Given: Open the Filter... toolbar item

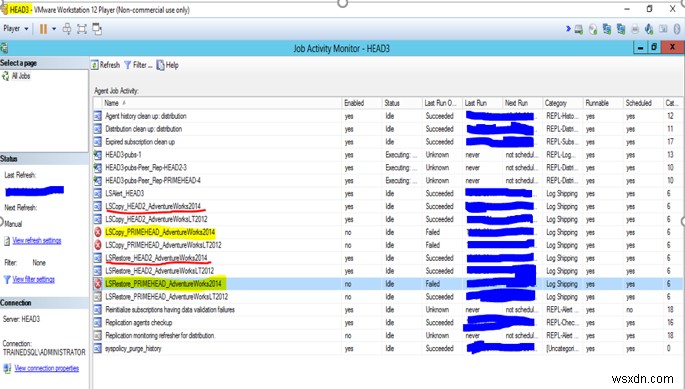Looking at the screenshot, I should click(138, 65).
